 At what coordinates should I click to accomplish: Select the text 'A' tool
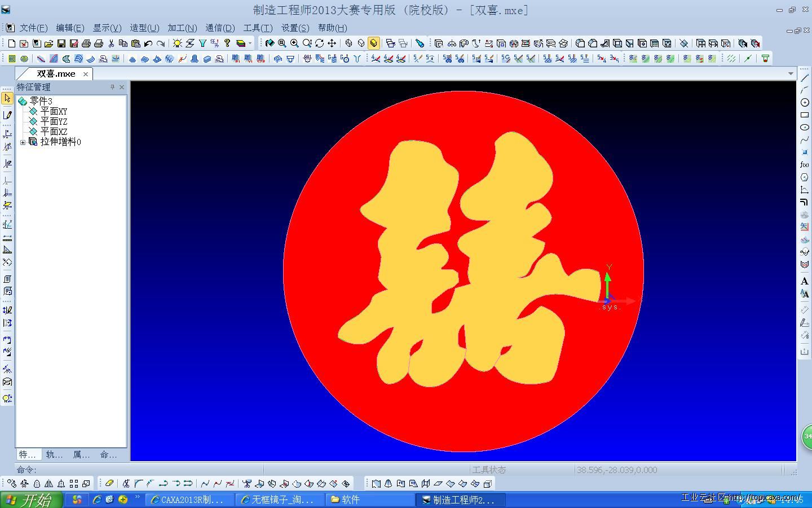tap(805, 281)
